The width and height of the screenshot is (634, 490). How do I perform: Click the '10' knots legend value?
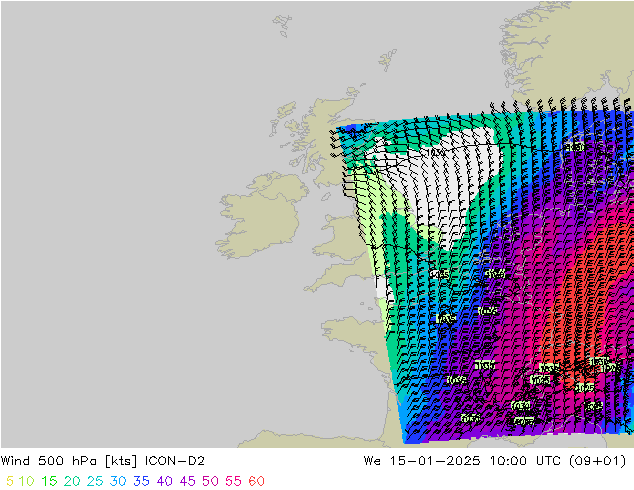pos(26,481)
